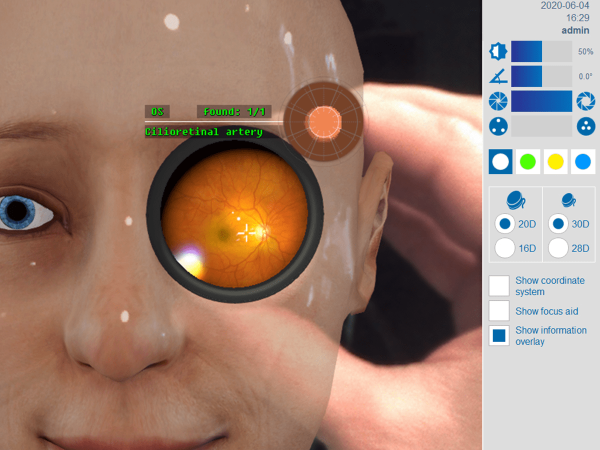600x450 pixels.
Task: Click the small lens icon above 30D
Action: (x=569, y=200)
